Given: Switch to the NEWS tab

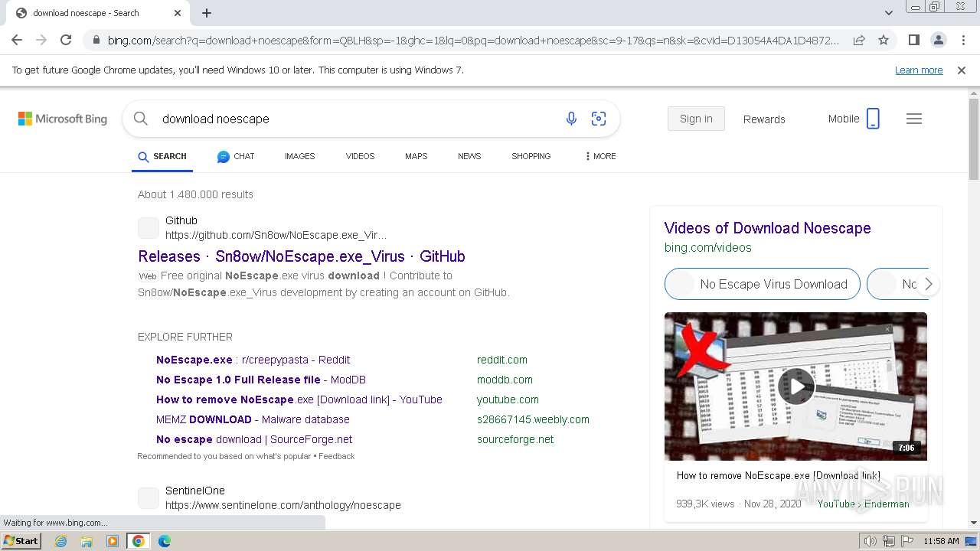Looking at the screenshot, I should [469, 156].
